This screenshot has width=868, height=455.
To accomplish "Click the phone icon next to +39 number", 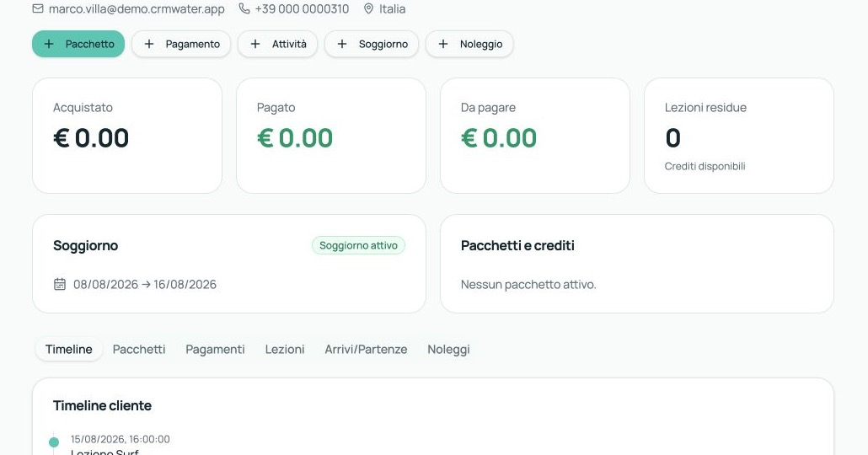I will click(x=244, y=9).
